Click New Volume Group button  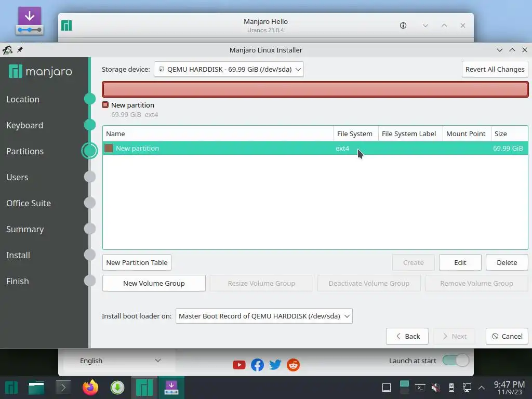154,283
